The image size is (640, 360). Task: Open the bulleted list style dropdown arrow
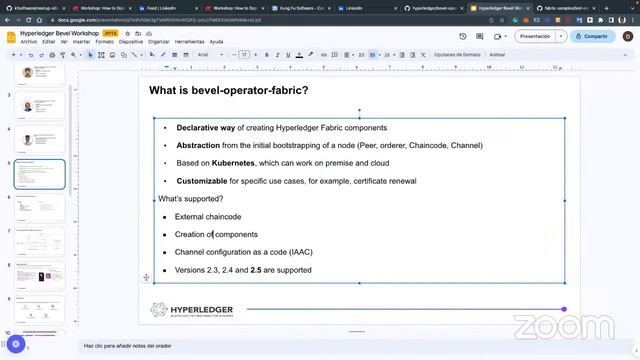click(380, 55)
